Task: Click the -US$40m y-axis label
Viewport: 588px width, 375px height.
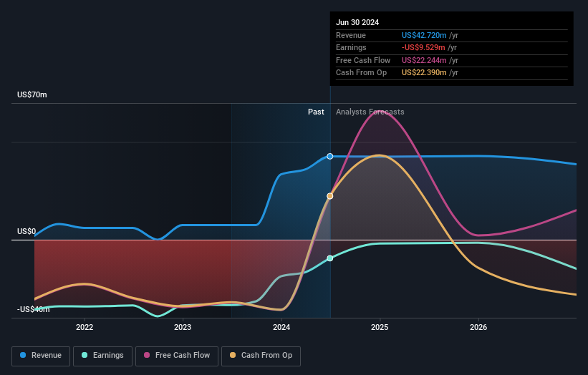Action: pos(34,309)
